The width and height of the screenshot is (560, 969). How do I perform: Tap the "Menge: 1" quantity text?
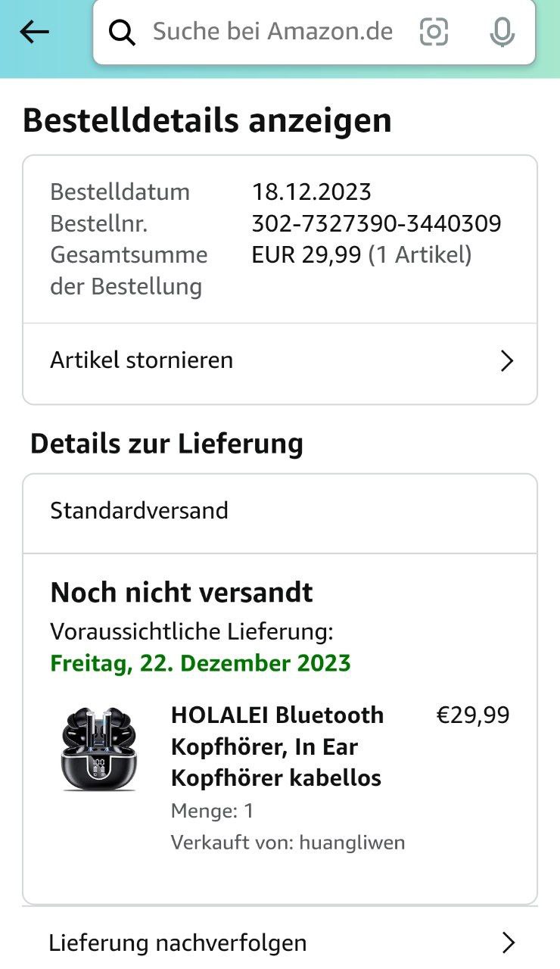click(213, 812)
